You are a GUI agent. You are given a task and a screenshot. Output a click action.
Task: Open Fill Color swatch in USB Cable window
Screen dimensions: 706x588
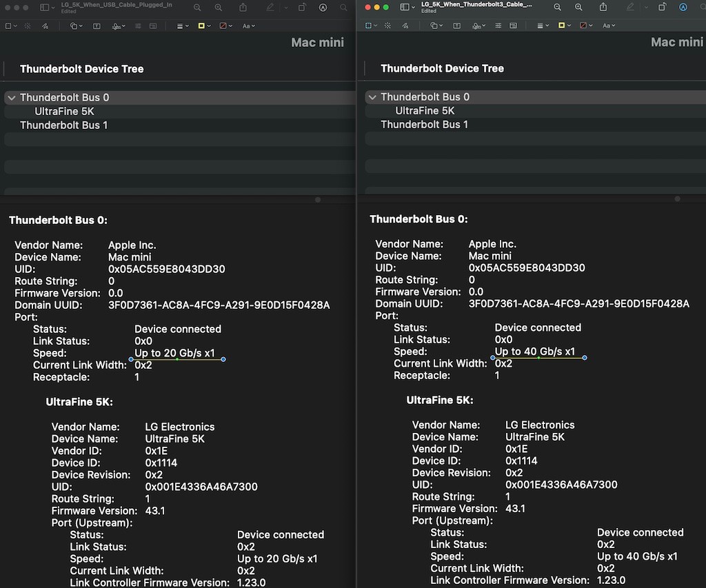pyautogui.click(x=225, y=26)
